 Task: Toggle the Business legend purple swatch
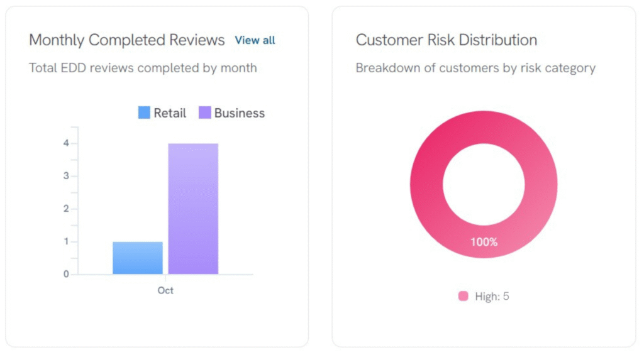pos(204,113)
